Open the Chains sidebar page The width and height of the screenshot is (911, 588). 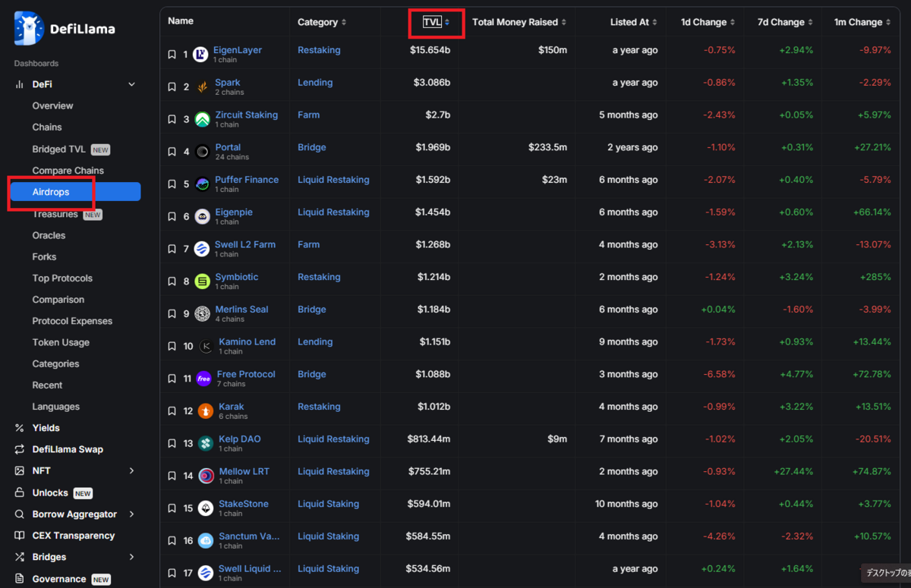47,127
